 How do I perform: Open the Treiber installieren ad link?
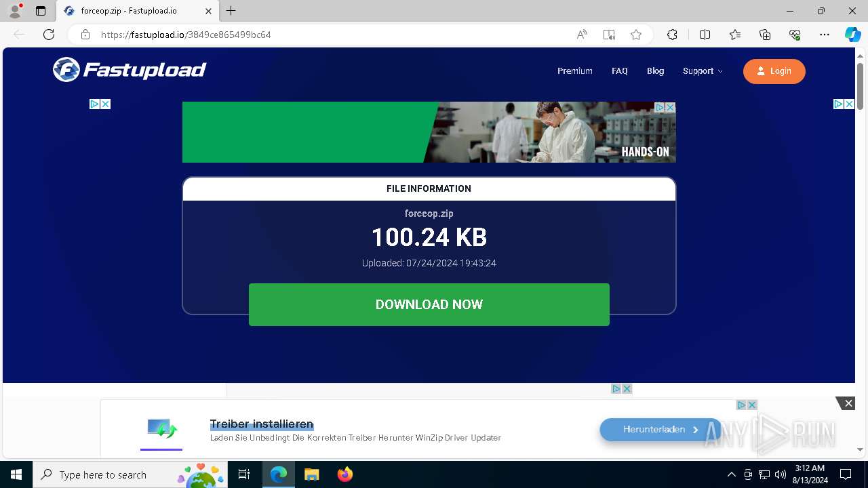pos(262,424)
